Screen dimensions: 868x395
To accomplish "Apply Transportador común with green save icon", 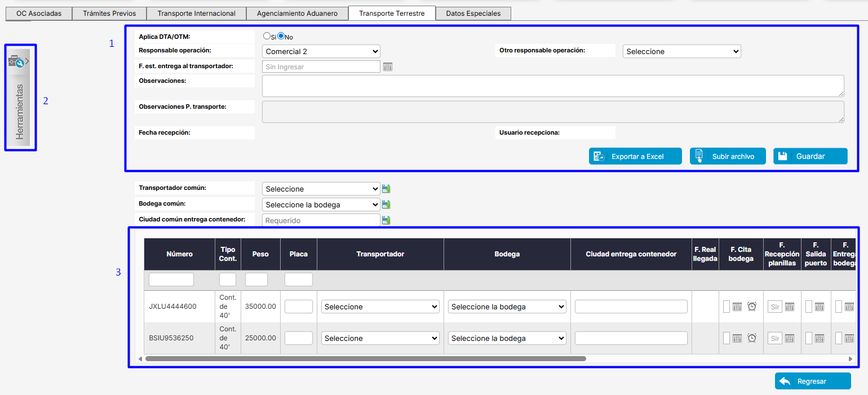I will click(386, 189).
